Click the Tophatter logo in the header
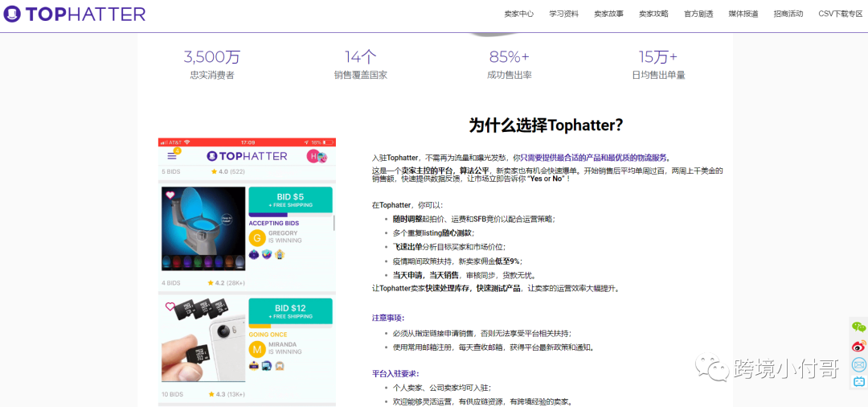This screenshot has width=868, height=407. pos(75,14)
